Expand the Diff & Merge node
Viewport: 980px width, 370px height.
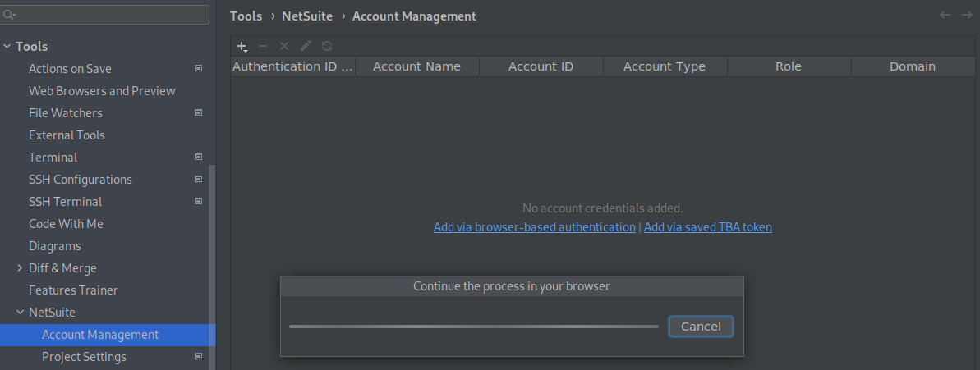pos(20,267)
